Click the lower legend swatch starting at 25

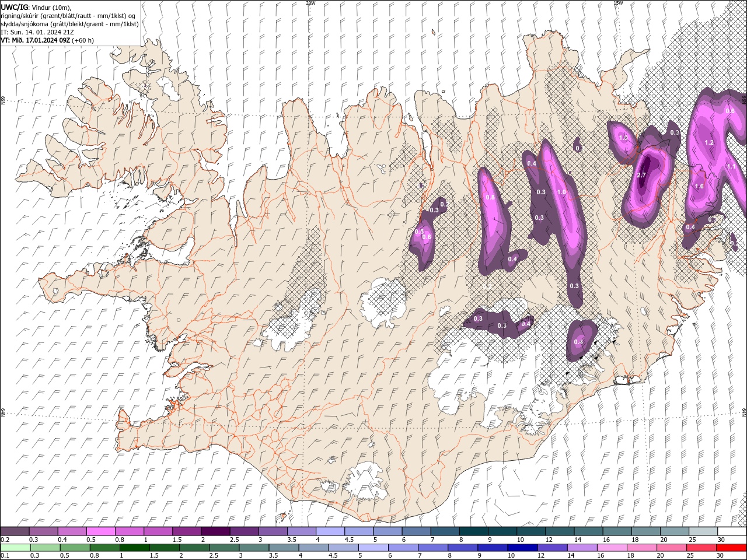pyautogui.click(x=702, y=548)
